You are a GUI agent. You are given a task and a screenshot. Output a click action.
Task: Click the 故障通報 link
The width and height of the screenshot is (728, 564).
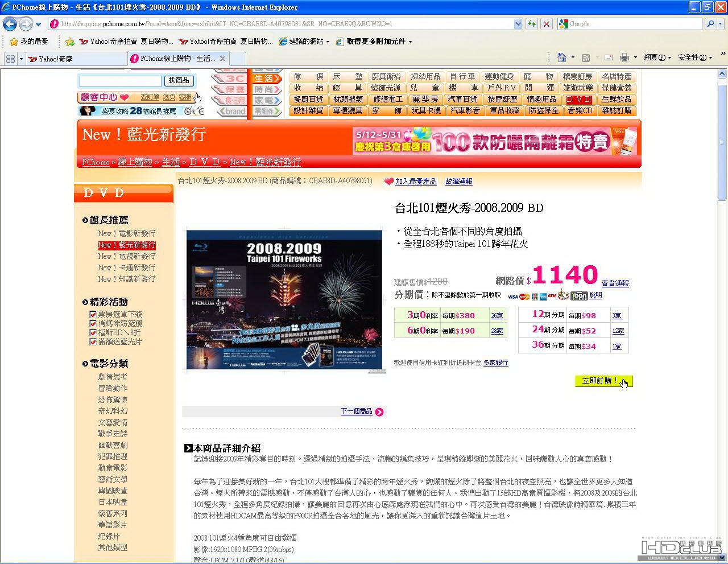pyautogui.click(x=459, y=182)
